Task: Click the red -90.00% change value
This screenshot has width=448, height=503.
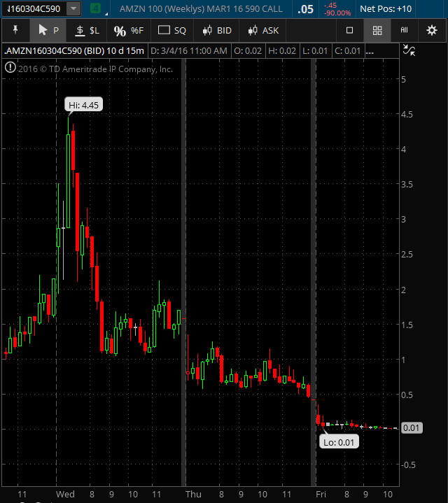Action: click(337, 13)
